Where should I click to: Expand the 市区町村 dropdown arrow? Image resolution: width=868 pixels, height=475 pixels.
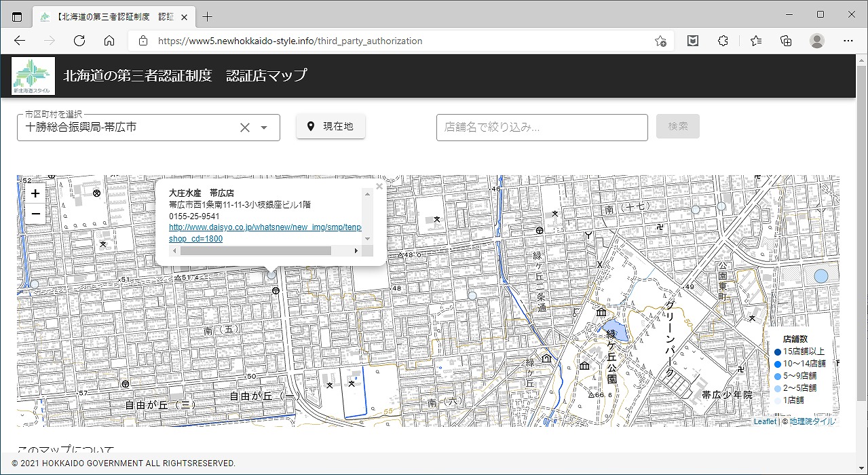click(264, 128)
